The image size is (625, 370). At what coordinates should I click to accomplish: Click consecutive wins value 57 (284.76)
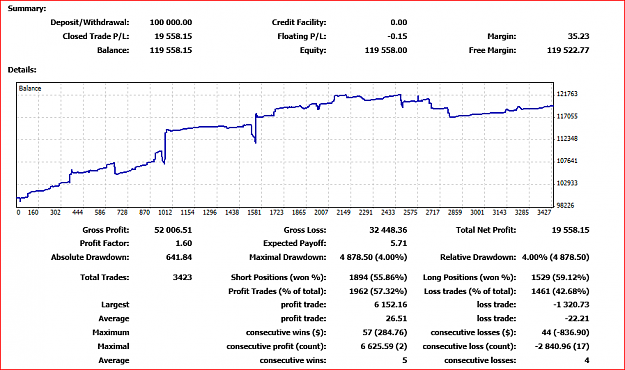point(385,333)
